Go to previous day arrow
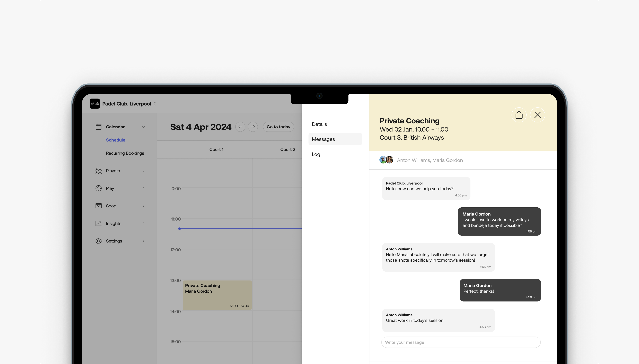639x364 pixels. click(240, 127)
